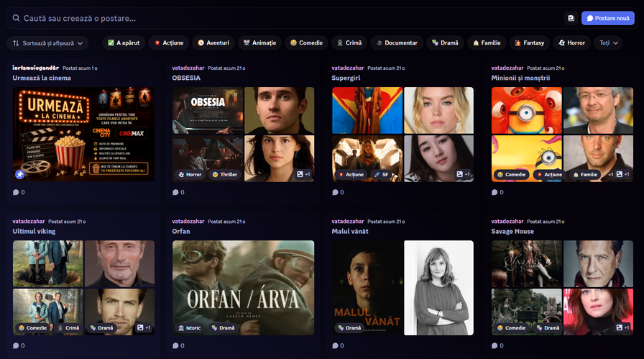The height and width of the screenshot is (359, 644).
Task: Click the Acțiune tag on the Supergirl post
Action: [351, 174]
